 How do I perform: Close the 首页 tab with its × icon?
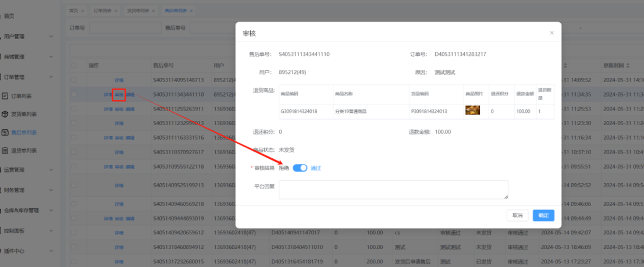83,10
